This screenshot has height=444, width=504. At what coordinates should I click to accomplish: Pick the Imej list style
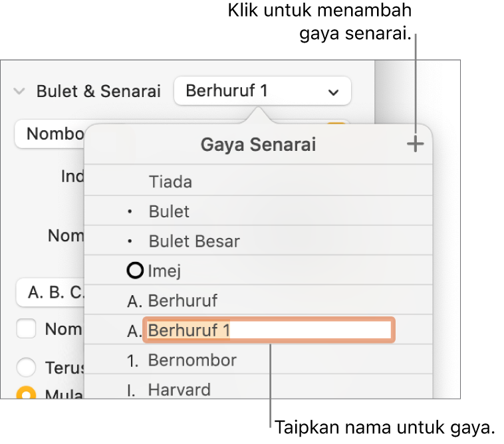pos(165,271)
